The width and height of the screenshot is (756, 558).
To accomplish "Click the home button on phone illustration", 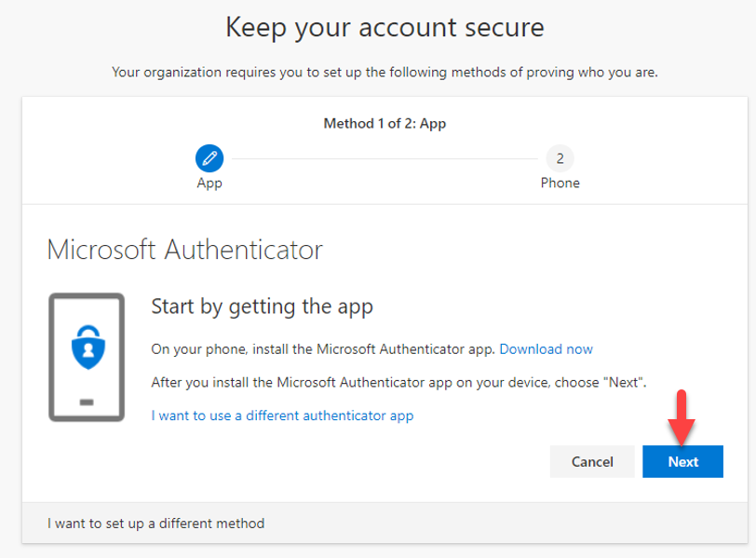I will 87,402.
